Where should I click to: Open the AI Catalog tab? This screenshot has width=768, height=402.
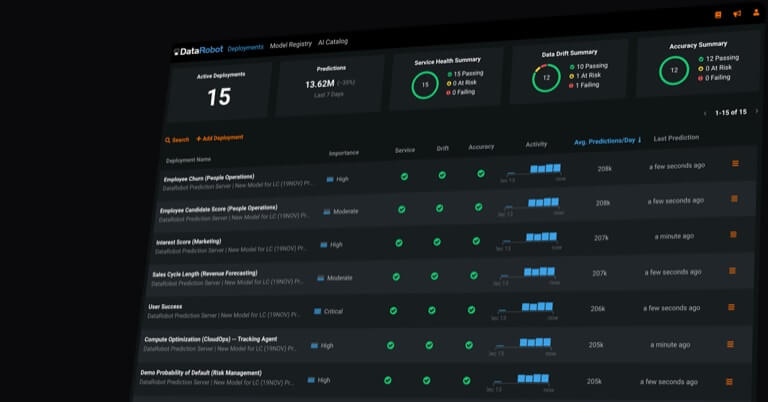[333, 42]
